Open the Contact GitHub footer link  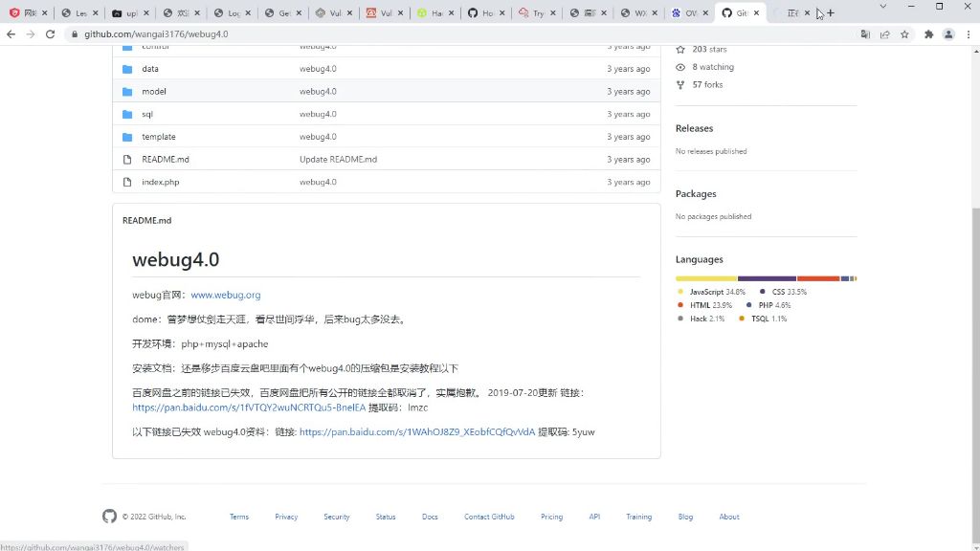pos(489,517)
